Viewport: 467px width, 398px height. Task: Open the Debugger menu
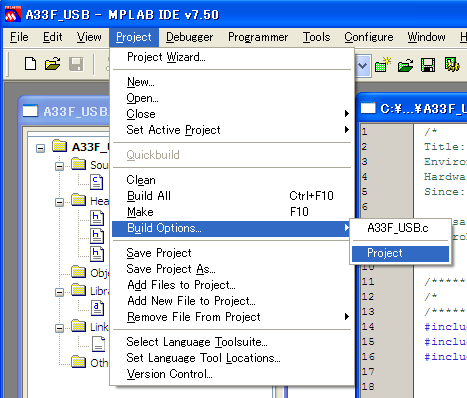click(189, 37)
